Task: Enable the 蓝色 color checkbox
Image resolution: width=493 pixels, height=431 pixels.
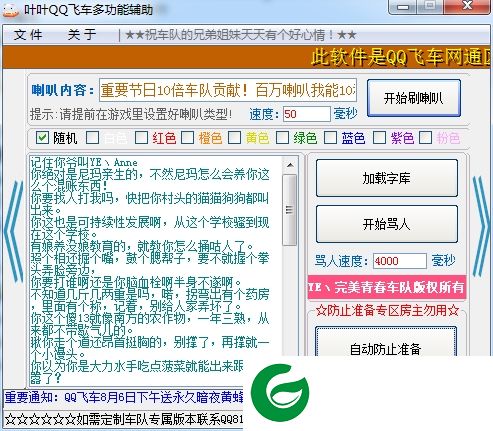Action: tap(330, 137)
